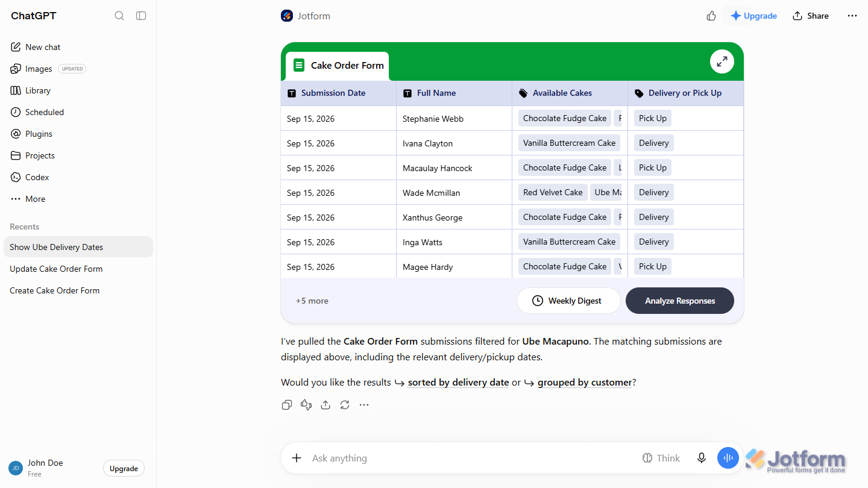Open the Update Cake Order Form chat
This screenshot has height=488, width=868.
pyautogui.click(x=78, y=269)
